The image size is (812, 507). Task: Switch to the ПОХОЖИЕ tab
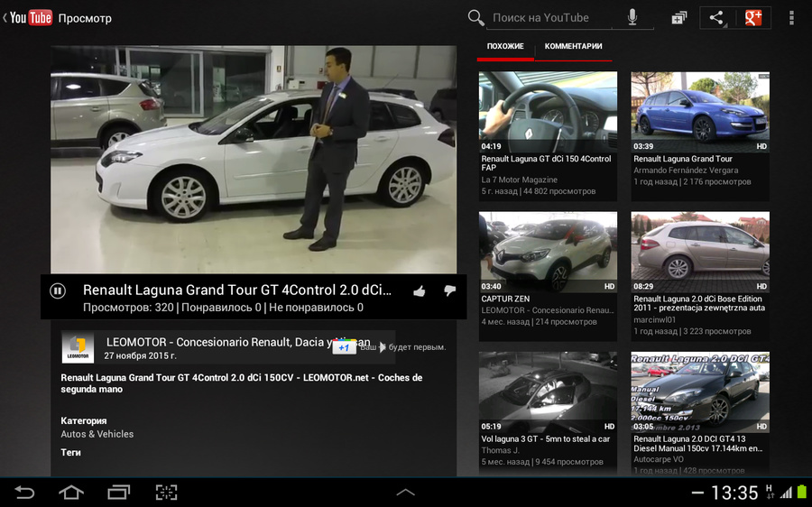[505, 47]
